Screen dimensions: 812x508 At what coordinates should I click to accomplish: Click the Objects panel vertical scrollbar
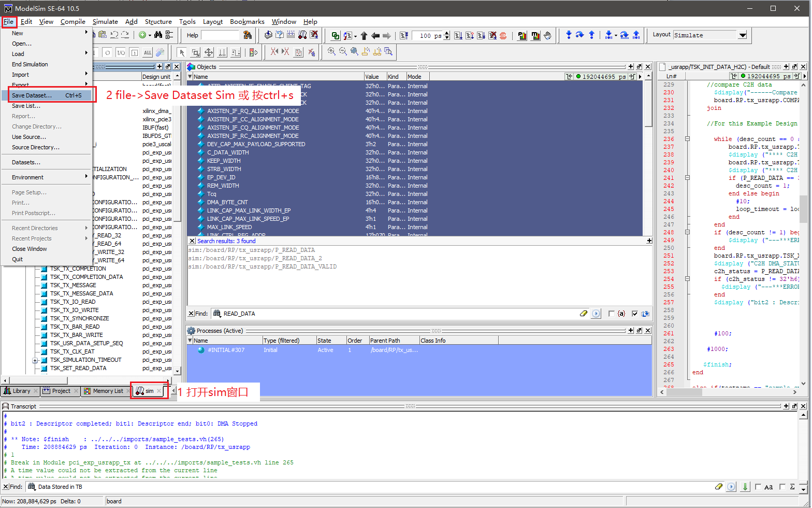[648, 154]
